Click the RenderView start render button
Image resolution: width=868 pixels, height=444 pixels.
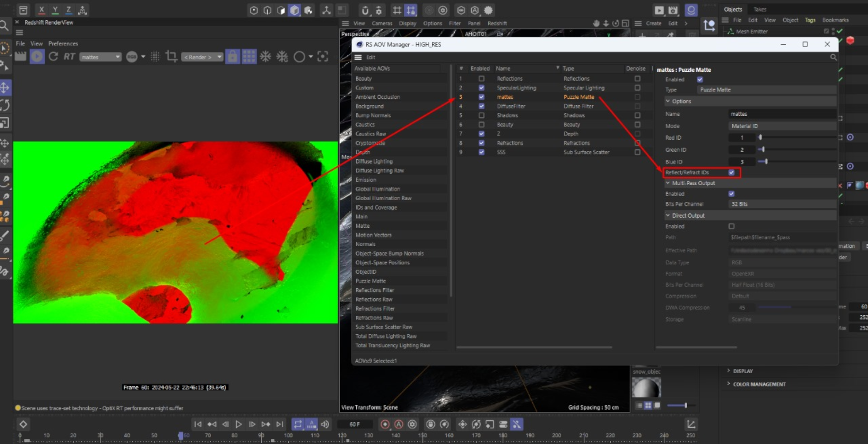[x=37, y=56]
